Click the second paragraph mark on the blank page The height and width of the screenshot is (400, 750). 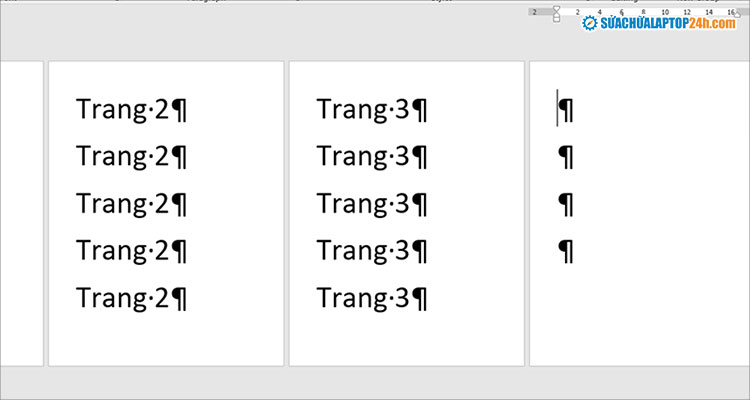click(566, 156)
